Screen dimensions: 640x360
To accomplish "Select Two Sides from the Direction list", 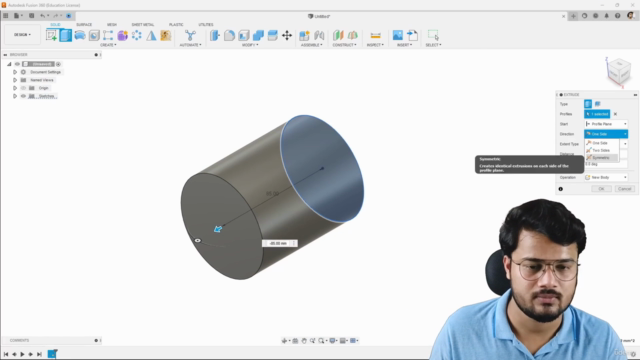I will (x=602, y=151).
